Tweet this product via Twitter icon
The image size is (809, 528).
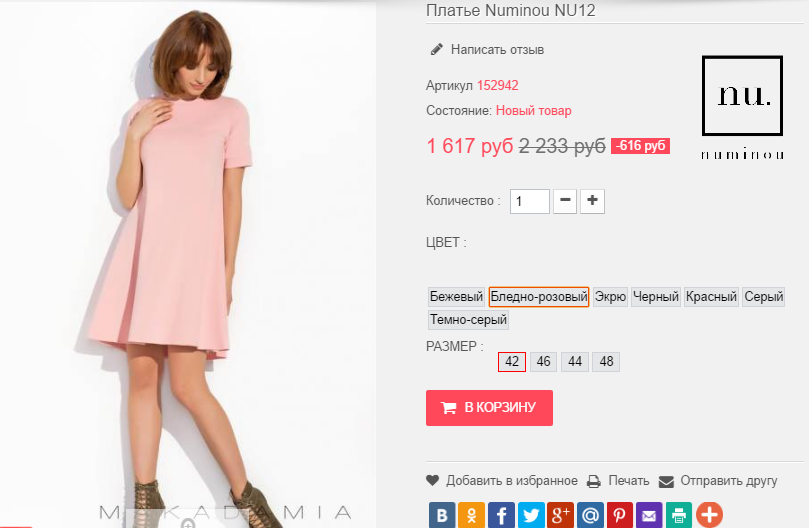(x=531, y=515)
